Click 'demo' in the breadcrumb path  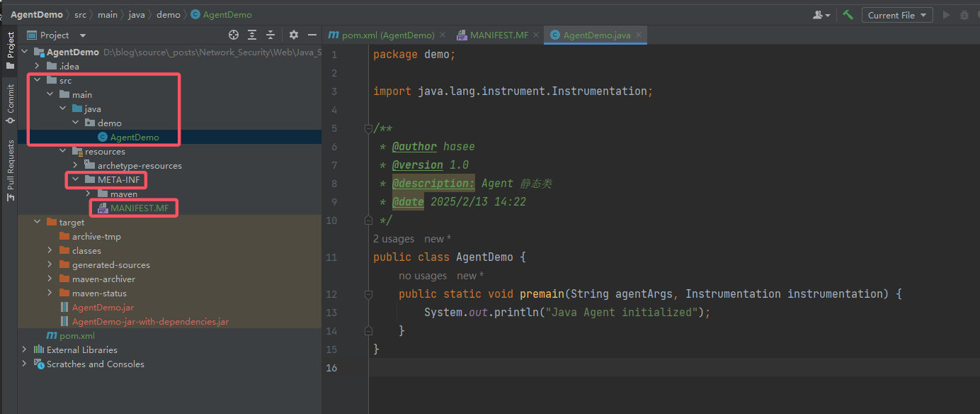pyautogui.click(x=168, y=15)
